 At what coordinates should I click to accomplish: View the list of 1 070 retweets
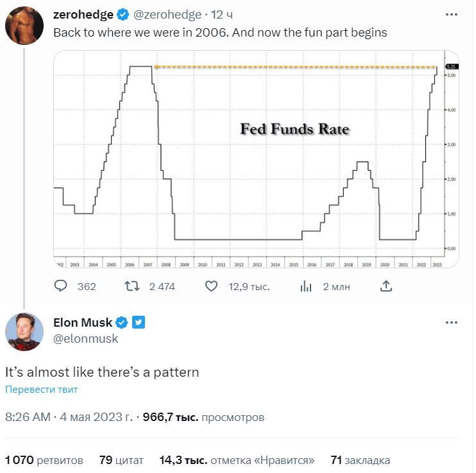click(44, 460)
